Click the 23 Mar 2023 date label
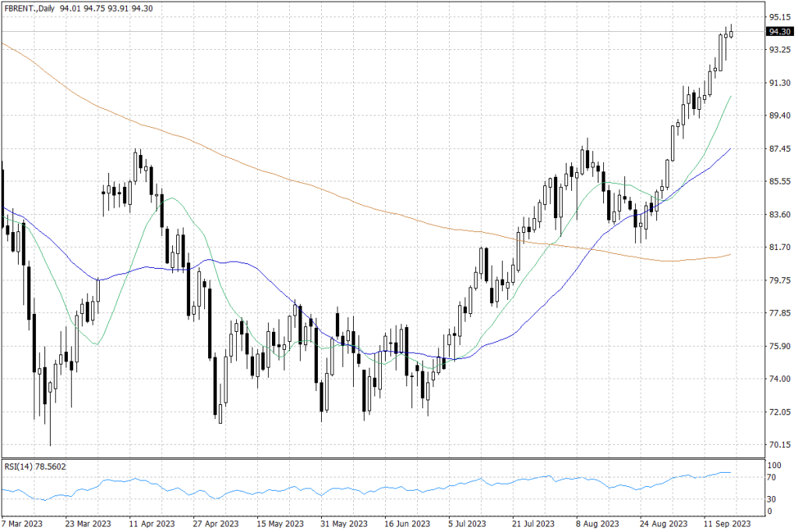Image resolution: width=798 pixels, height=532 pixels. click(88, 523)
